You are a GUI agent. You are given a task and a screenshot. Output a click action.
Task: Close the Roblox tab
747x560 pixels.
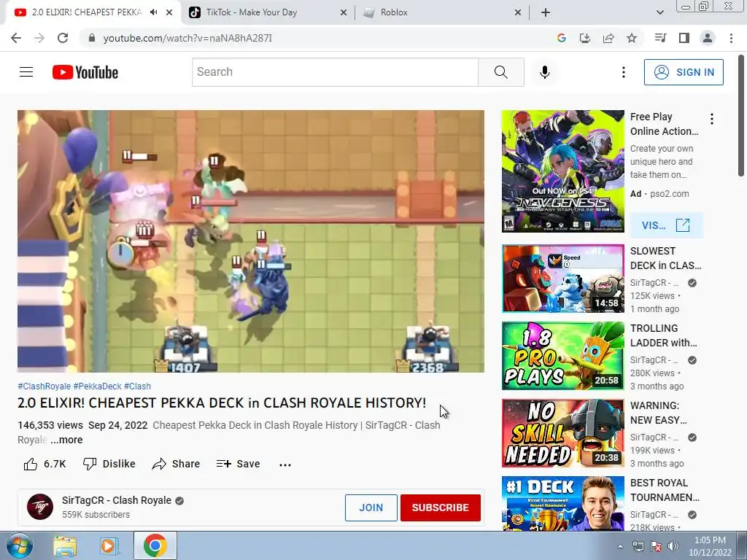[x=518, y=12]
